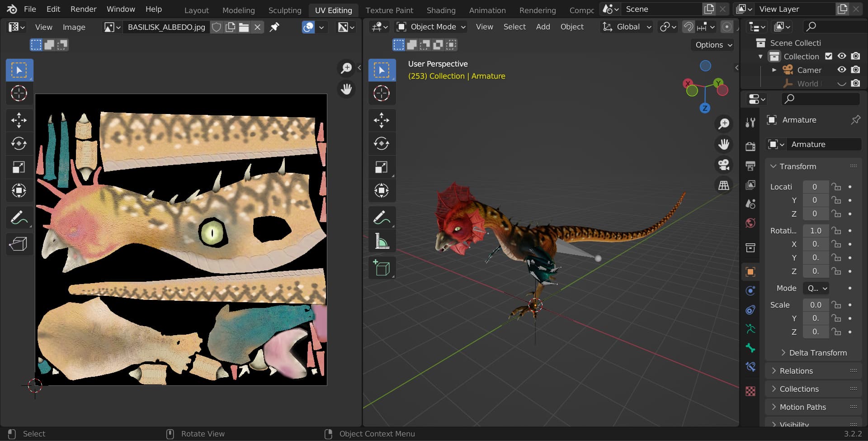The width and height of the screenshot is (868, 441).
Task: Unlink the BASILISK_ALBEDO image with the X button
Action: [258, 27]
